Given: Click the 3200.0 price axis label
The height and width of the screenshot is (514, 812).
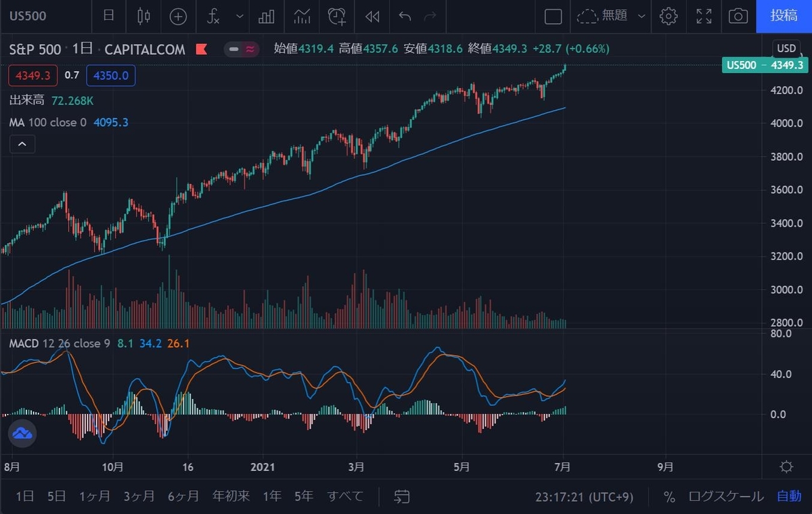Looking at the screenshot, I should pos(786,256).
